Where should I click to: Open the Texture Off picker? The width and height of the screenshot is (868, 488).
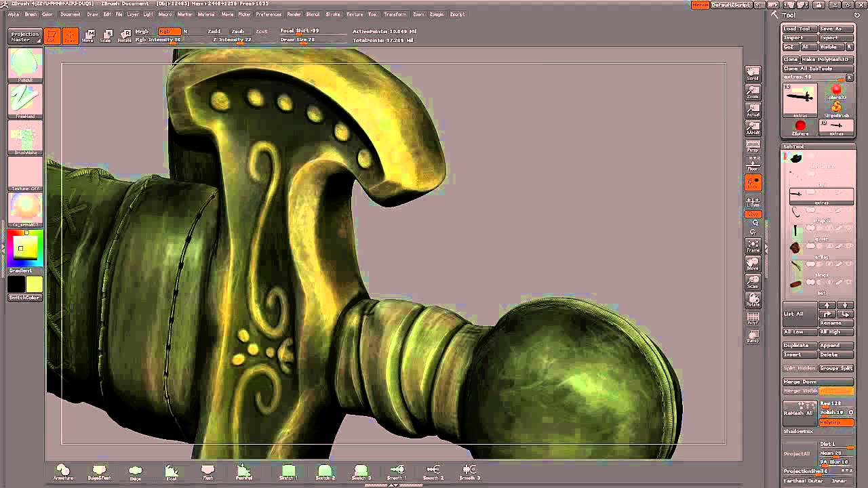26,175
